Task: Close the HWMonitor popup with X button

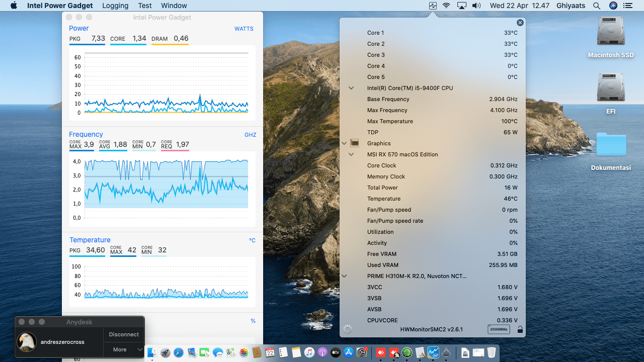Action: pyautogui.click(x=520, y=23)
